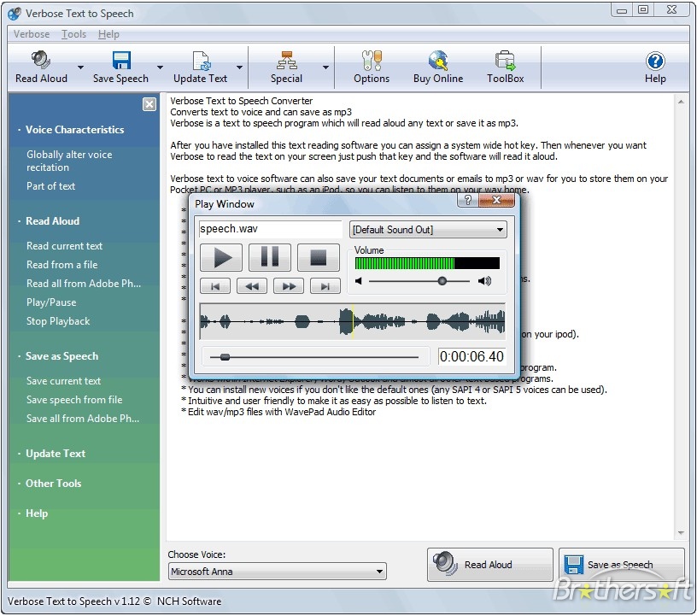Click the low volume speaker icon
Viewport: 697px width, 616px height.
[x=359, y=281]
